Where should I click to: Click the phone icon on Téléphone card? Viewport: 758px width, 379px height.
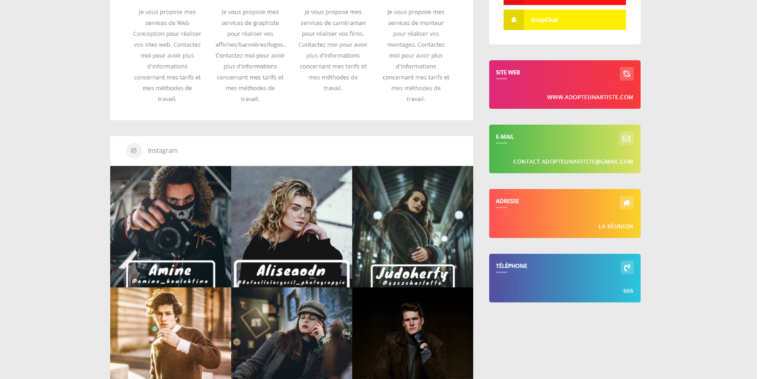pyautogui.click(x=627, y=267)
